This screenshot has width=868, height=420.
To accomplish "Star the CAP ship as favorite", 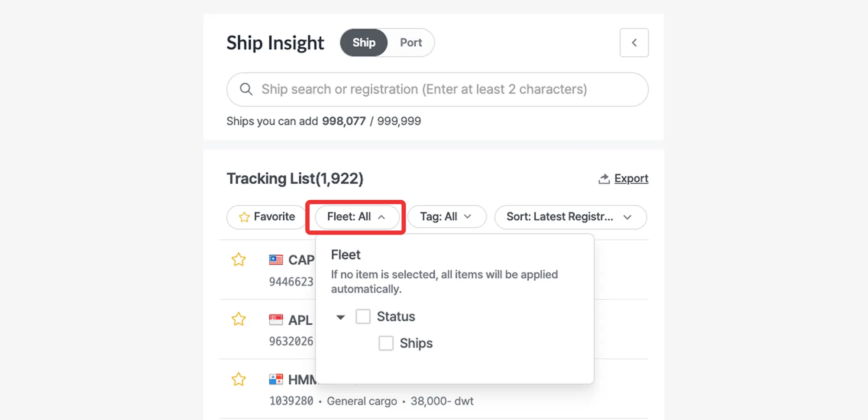I will pos(239,260).
